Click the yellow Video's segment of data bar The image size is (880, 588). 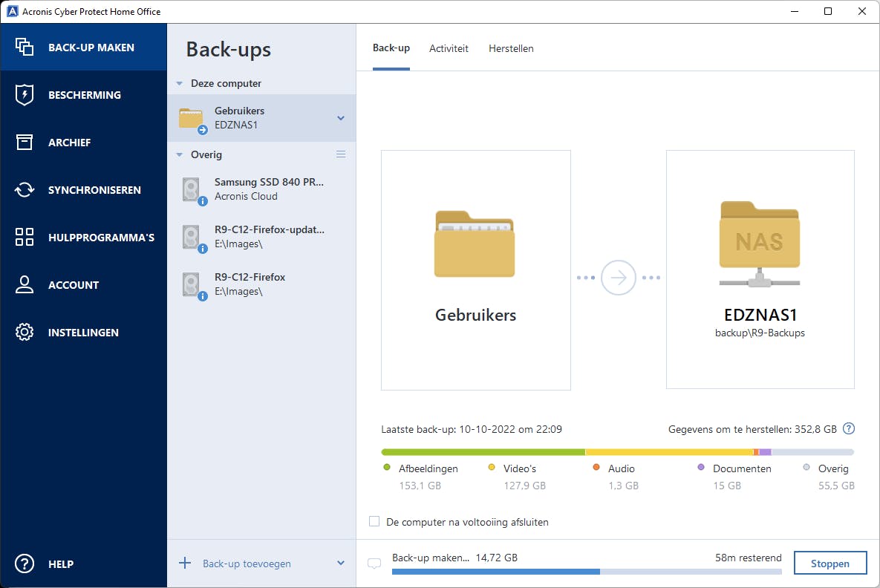tap(670, 451)
